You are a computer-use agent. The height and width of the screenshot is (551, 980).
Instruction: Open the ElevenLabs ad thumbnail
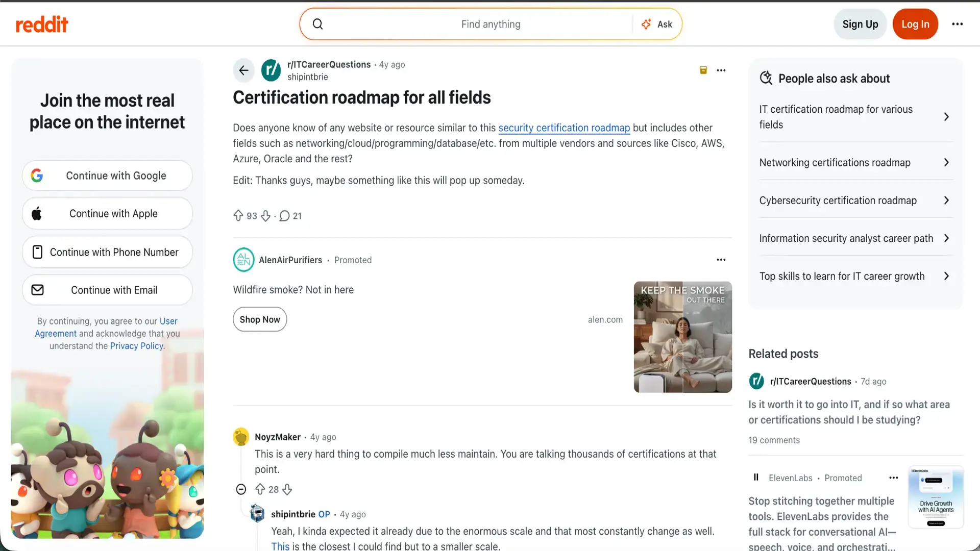[936, 497]
